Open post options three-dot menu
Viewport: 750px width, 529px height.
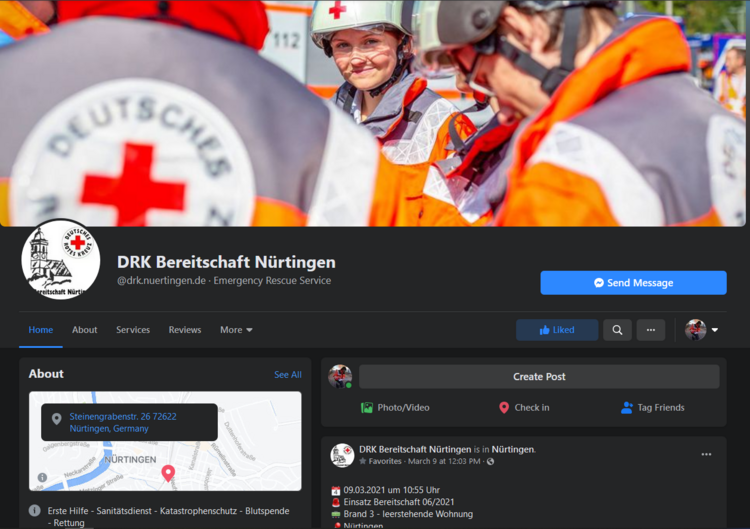pyautogui.click(x=706, y=454)
